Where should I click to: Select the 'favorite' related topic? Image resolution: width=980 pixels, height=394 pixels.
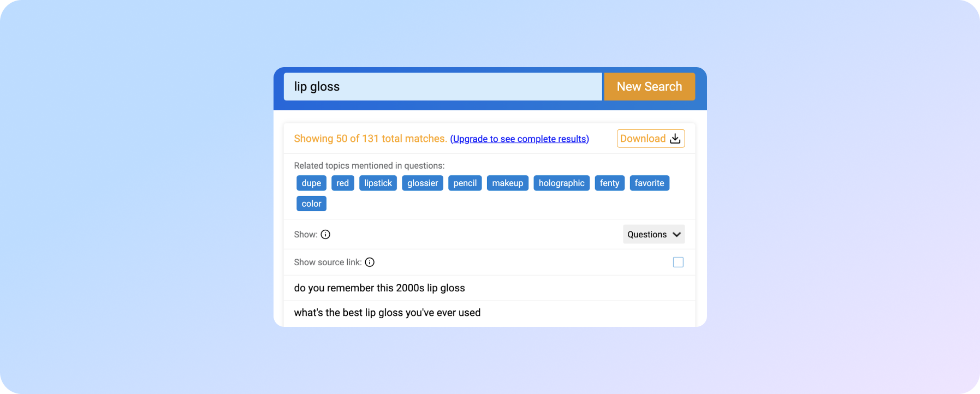pyautogui.click(x=649, y=183)
